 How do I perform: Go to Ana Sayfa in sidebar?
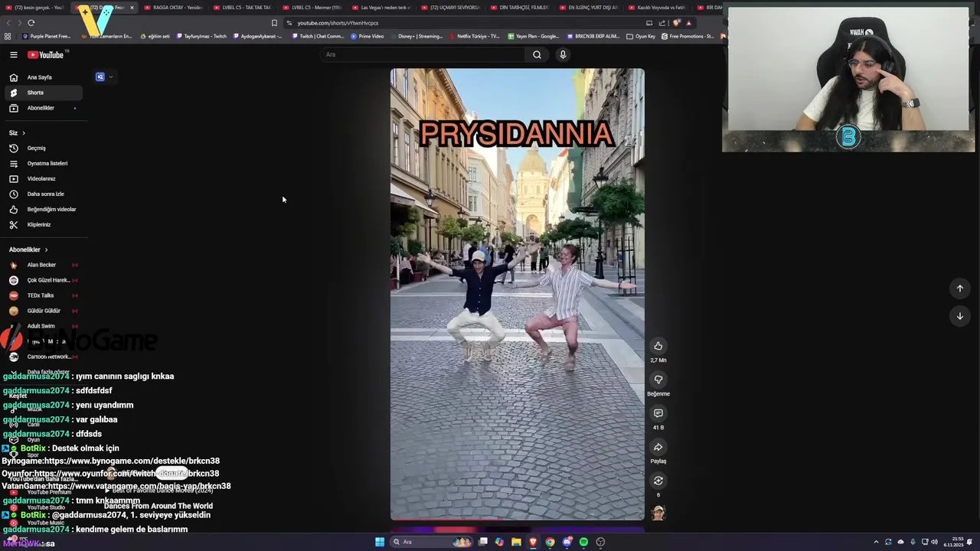pyautogui.click(x=43, y=77)
